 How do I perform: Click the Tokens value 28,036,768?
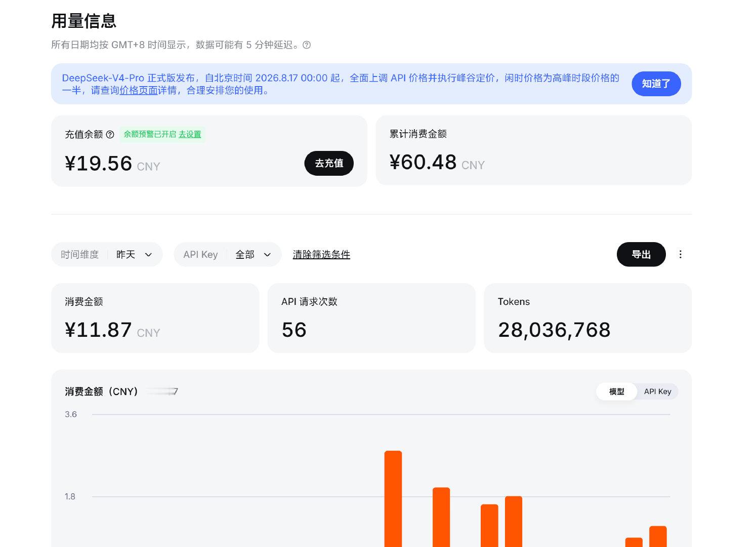click(x=554, y=330)
